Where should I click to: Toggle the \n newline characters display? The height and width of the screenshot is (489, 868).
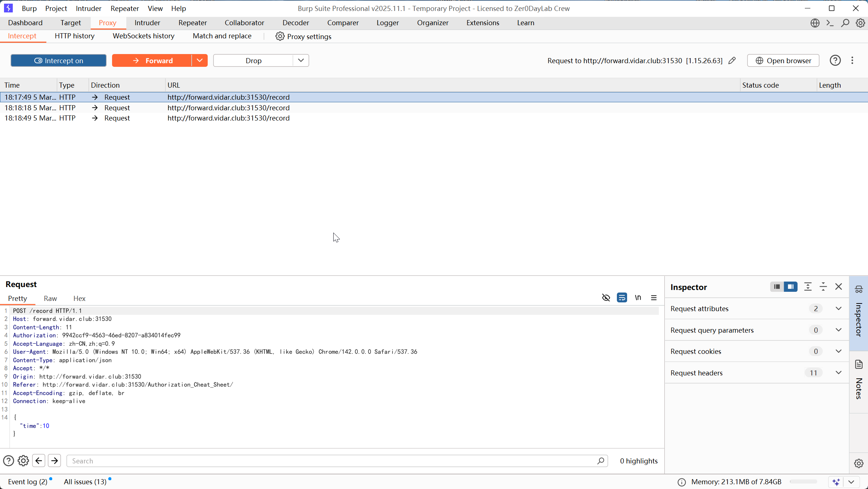638,298
